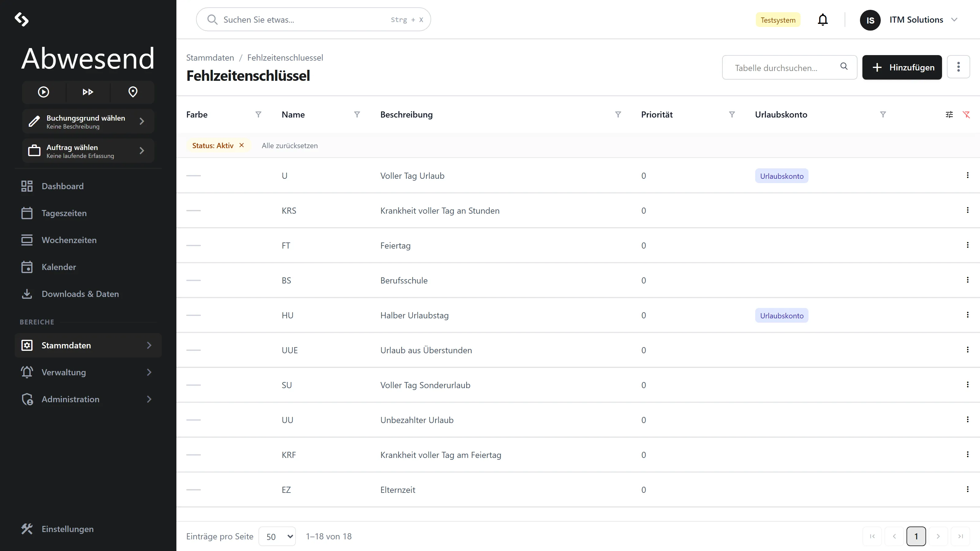Open row menu for UU Unbezahlter Urlaub

(x=967, y=419)
